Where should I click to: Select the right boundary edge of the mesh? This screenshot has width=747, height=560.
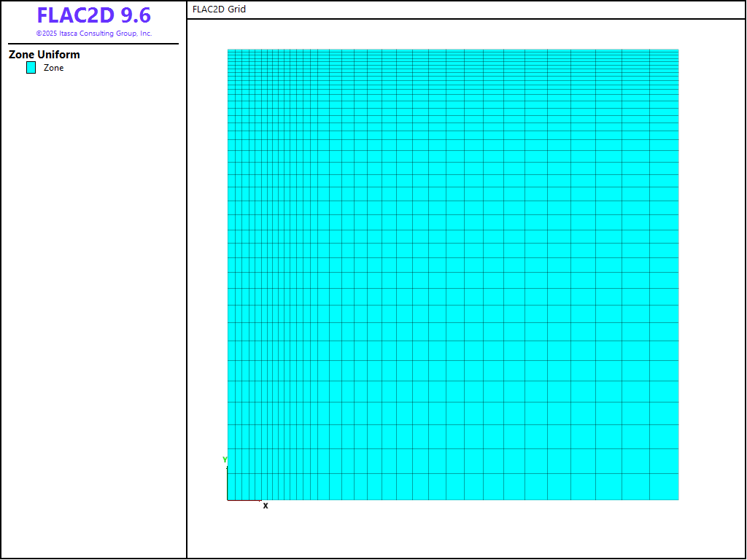tap(678, 274)
